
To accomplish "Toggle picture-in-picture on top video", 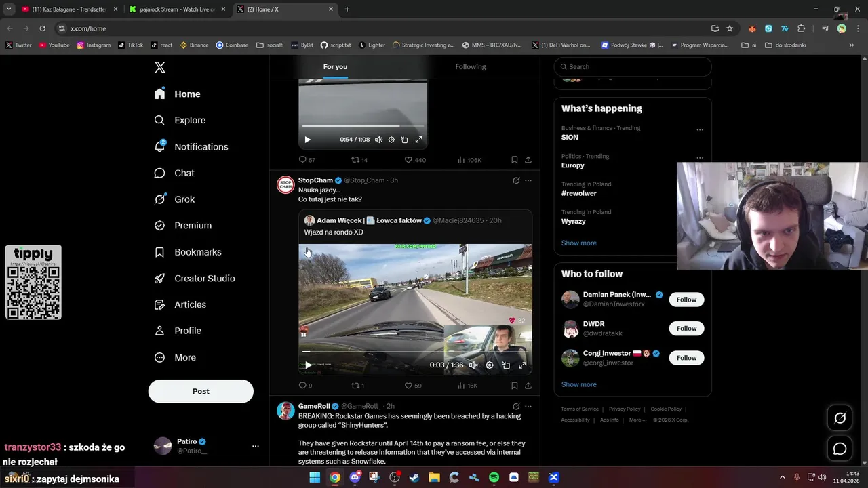I will [404, 140].
